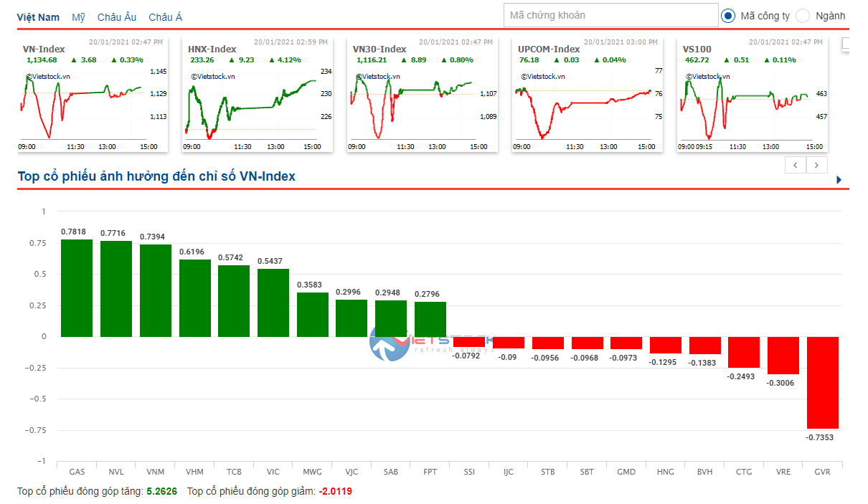Click the red GVR bar in chart
Image resolution: width=868 pixels, height=504 pixels.
click(822, 382)
